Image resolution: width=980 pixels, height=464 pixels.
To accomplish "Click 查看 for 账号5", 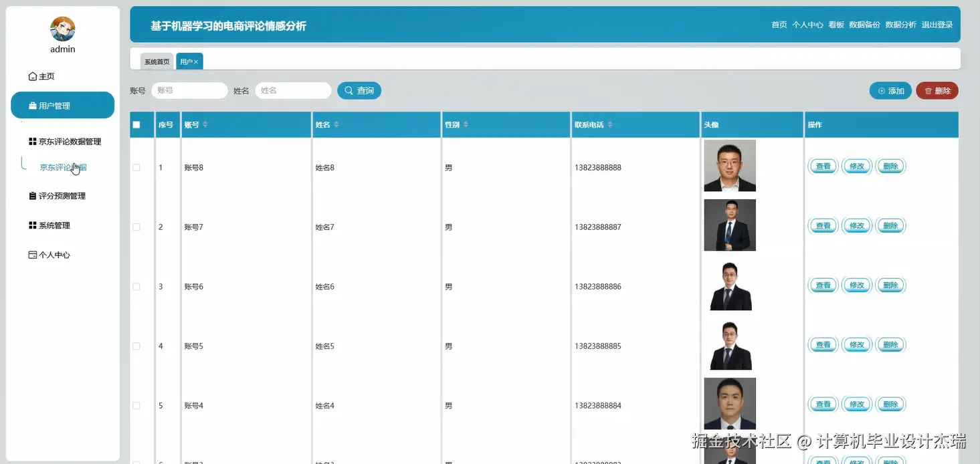I will pyautogui.click(x=823, y=345).
